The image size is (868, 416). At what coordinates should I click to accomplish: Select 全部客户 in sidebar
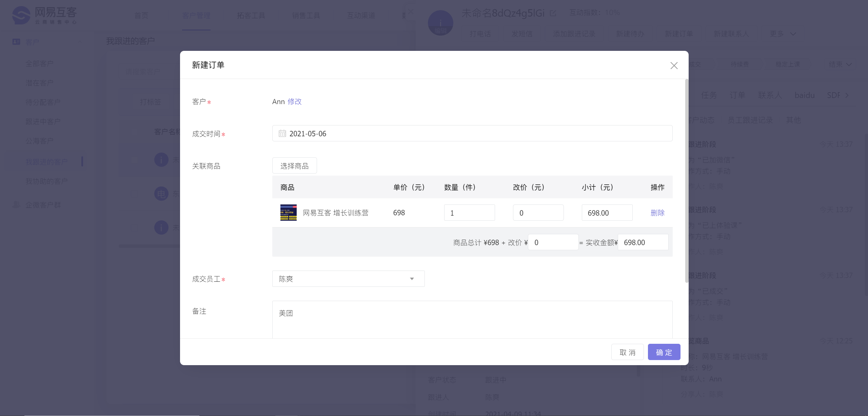pyautogui.click(x=39, y=63)
